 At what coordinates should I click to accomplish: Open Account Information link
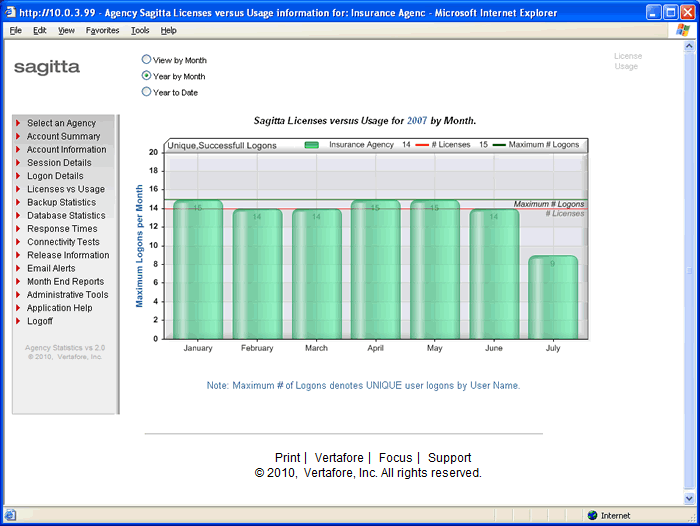tap(67, 150)
